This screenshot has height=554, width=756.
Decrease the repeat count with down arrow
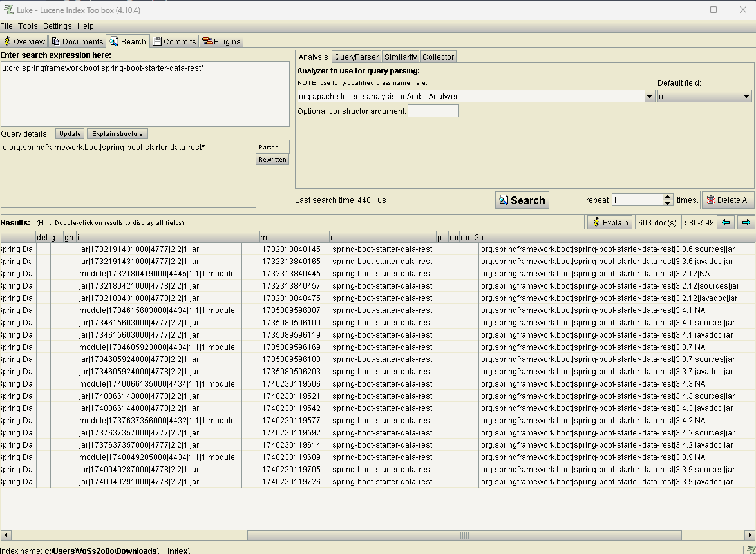(668, 203)
